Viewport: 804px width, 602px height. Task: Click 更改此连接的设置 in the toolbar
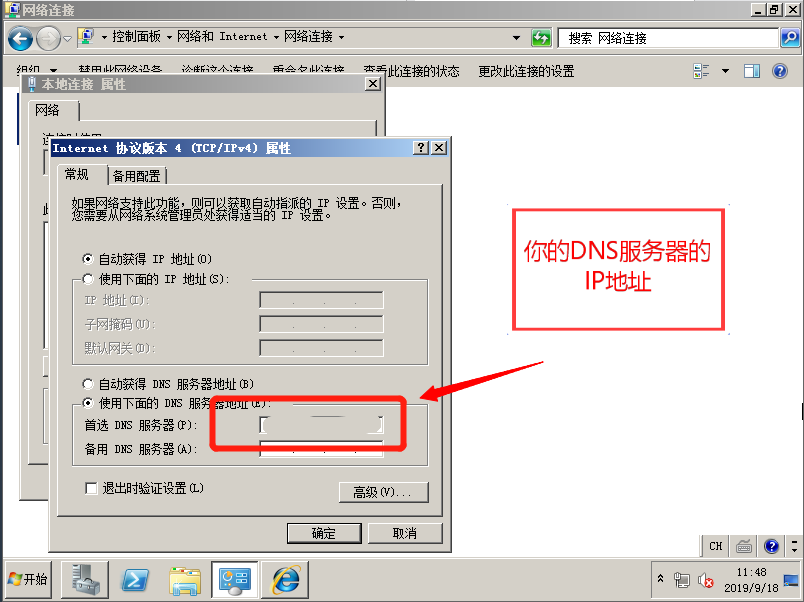[526, 71]
